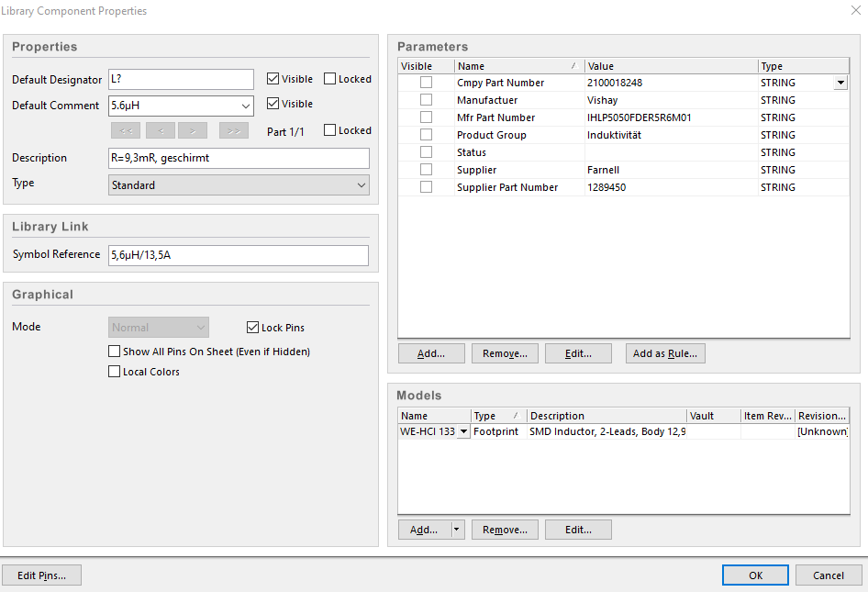Go to next part with > button
Image resolution: width=868 pixels, height=592 pixels.
193,130
